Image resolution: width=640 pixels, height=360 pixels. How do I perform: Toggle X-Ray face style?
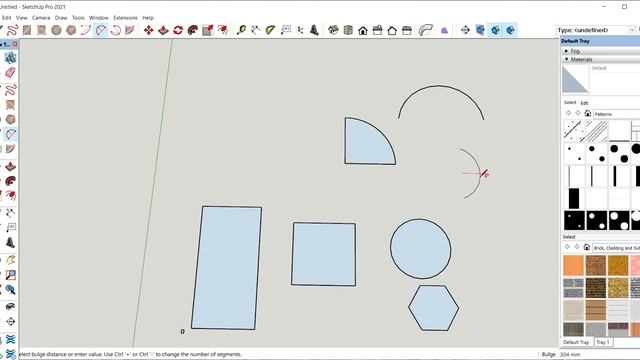[x=480, y=30]
